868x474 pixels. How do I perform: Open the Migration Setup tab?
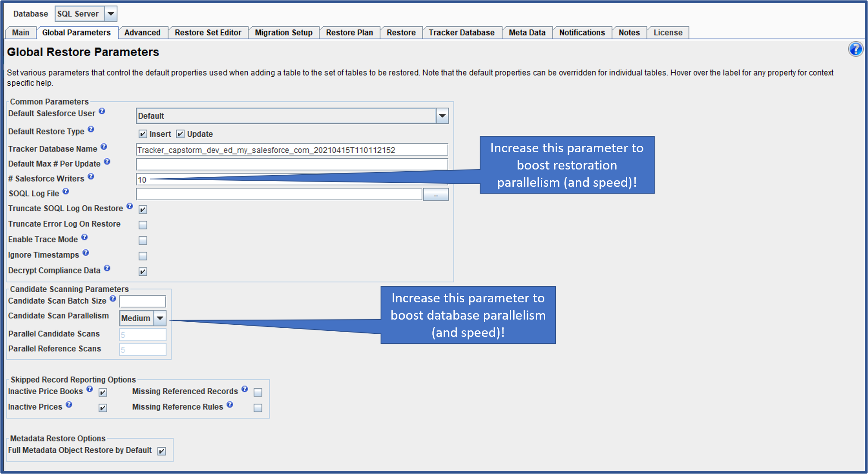(x=284, y=33)
